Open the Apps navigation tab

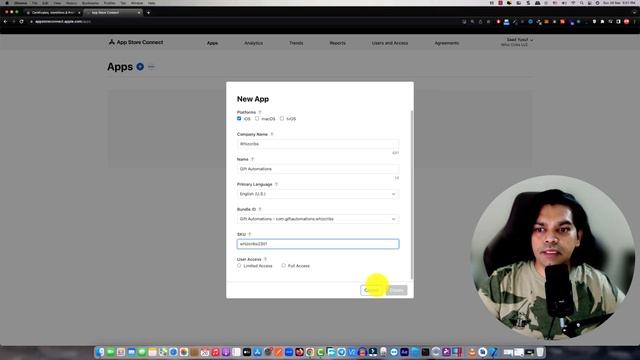(212, 43)
